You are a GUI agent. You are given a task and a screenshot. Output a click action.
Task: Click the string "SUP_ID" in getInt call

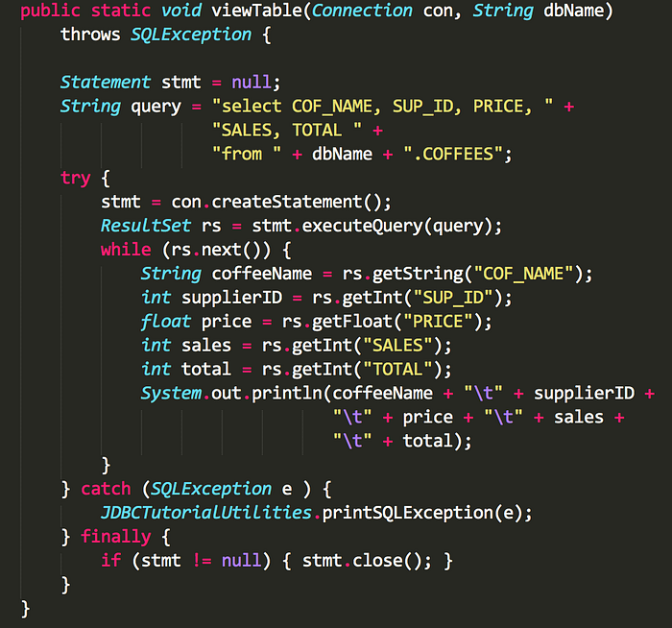point(453,298)
